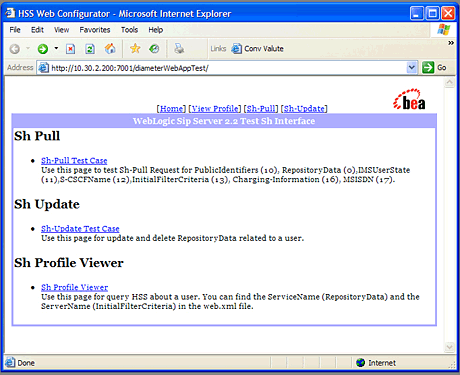Open the Sh Profile Viewer link
460x375 pixels.
[74, 287]
